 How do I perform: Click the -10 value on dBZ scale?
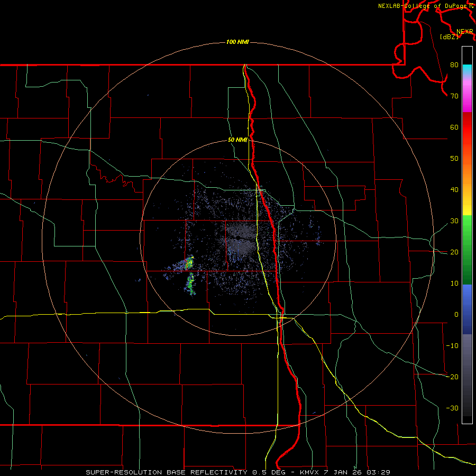click(x=452, y=346)
